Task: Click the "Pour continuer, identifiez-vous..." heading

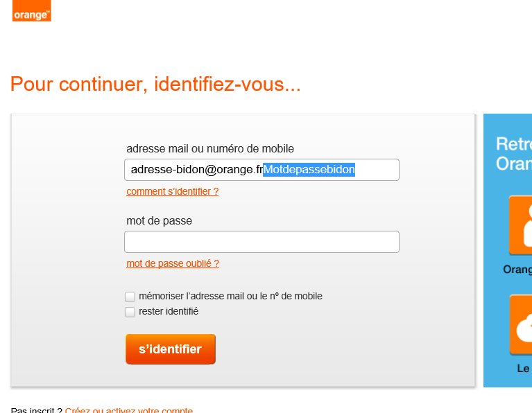Action: (x=155, y=85)
